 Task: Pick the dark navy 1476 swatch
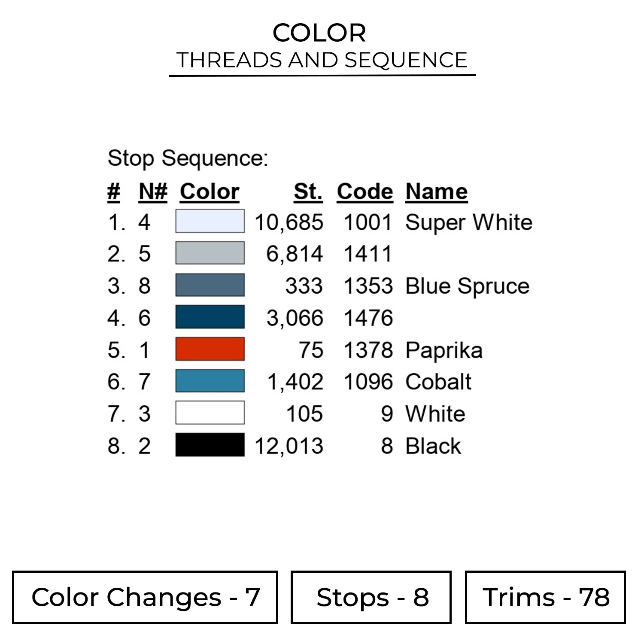[210, 317]
